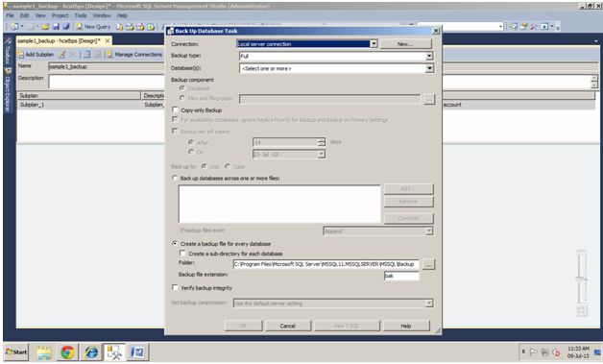Image resolution: width=603 pixels, height=364 pixels.
Task: Click the Help button in the dialog
Action: click(x=406, y=326)
